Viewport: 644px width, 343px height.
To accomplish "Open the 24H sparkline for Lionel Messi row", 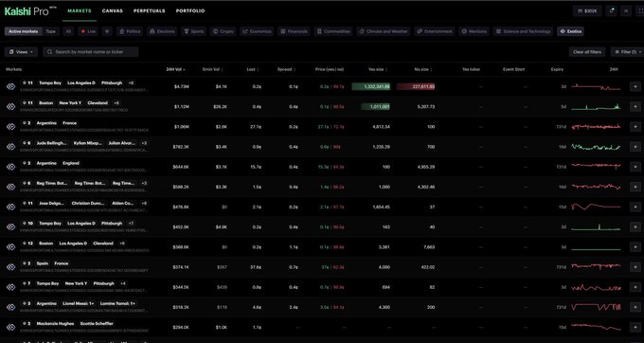I will pos(596,307).
